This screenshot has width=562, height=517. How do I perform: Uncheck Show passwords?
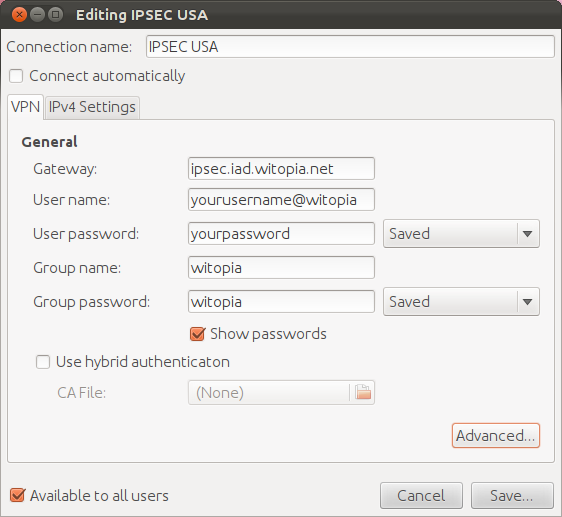[x=197, y=334]
